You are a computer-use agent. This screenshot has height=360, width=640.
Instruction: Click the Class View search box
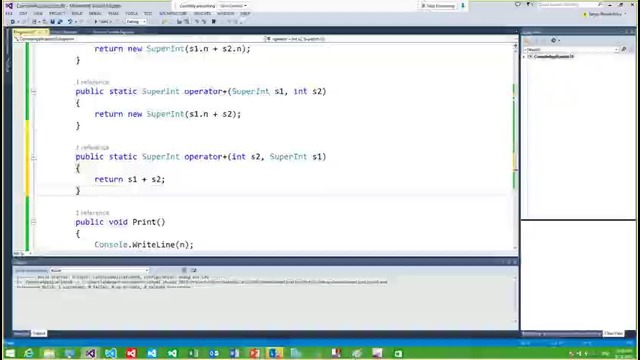click(571, 49)
